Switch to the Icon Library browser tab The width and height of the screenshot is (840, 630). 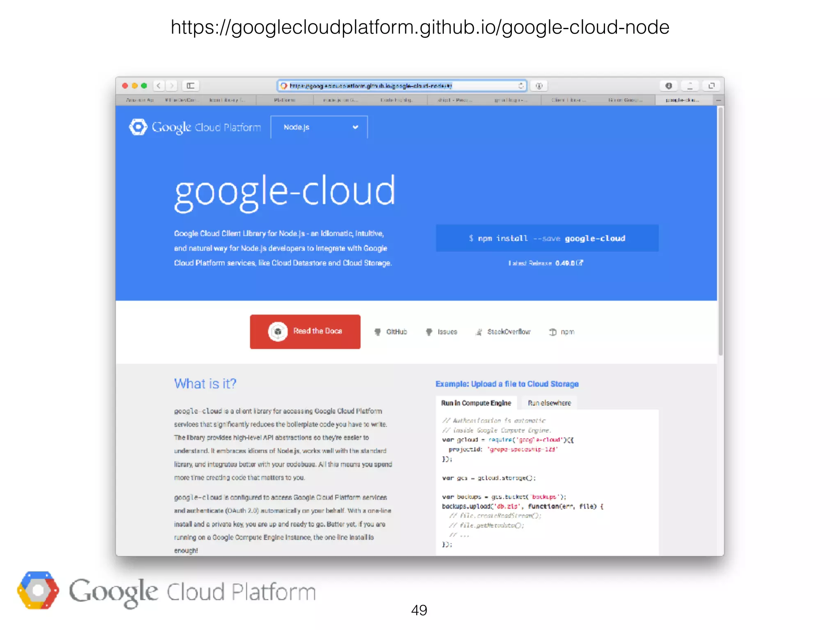point(228,100)
